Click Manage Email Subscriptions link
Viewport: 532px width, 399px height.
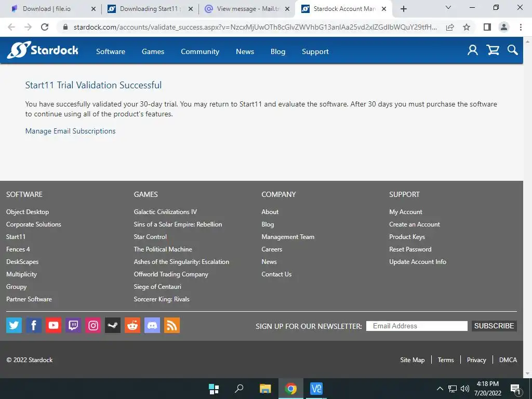71,131
